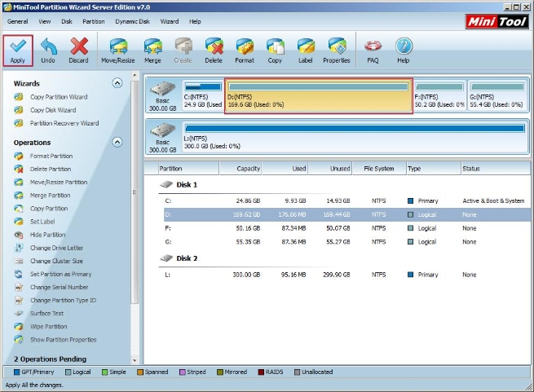Viewport: 534px width, 392px height.
Task: Click the Help question mark icon
Action: click(x=404, y=51)
